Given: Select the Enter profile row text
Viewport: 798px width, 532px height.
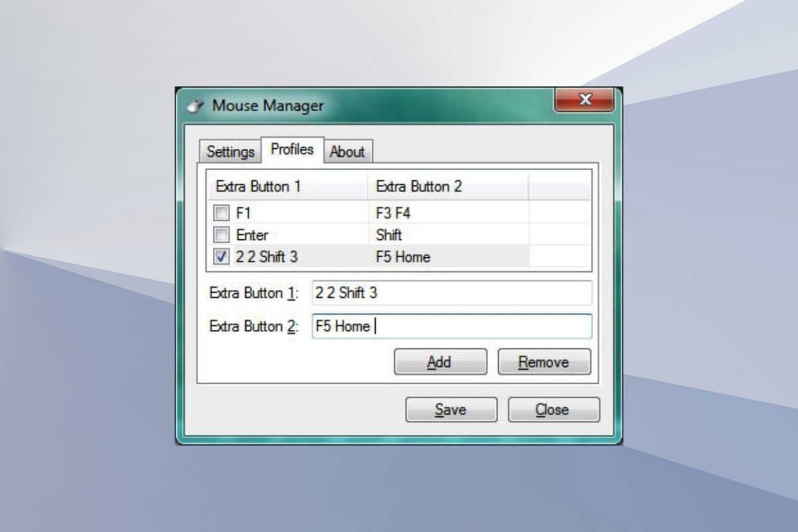Looking at the screenshot, I should [252, 235].
